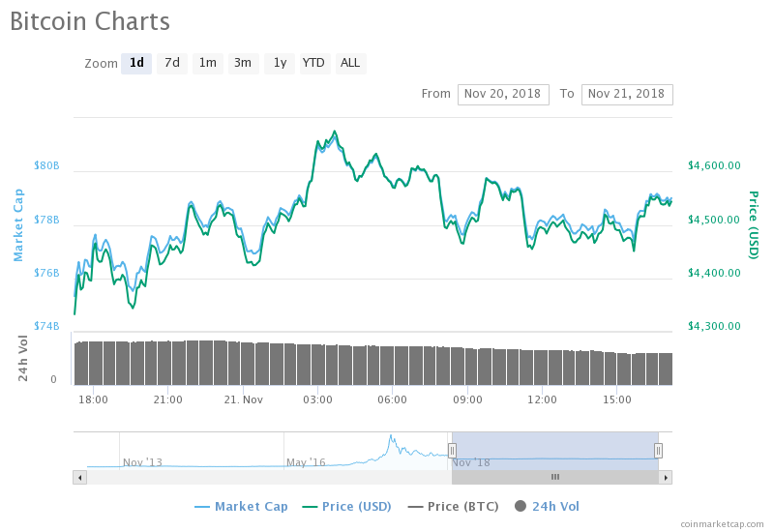Click the Price (USD) axis title
This screenshot has width=774, height=532.
754,224
